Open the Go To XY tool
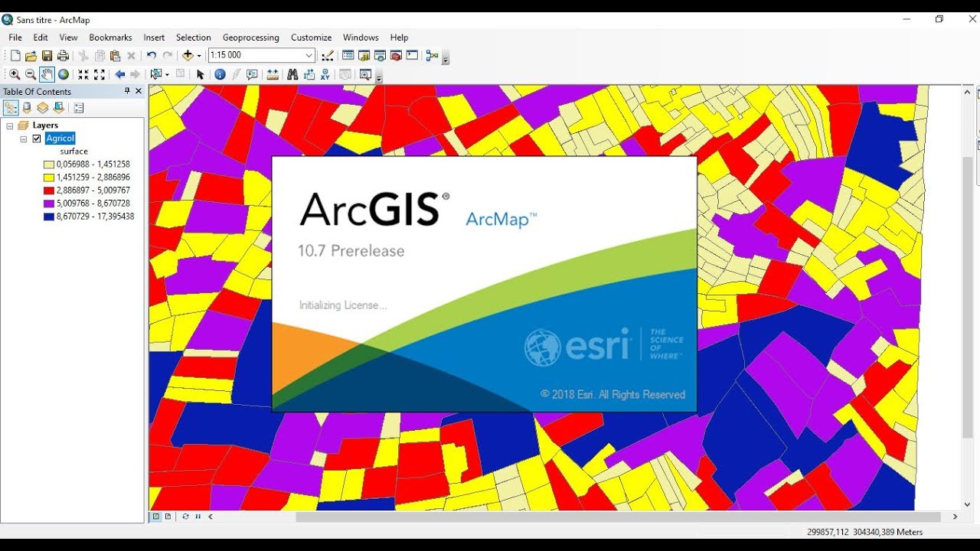Screen dimensions: 980x551 [325, 74]
